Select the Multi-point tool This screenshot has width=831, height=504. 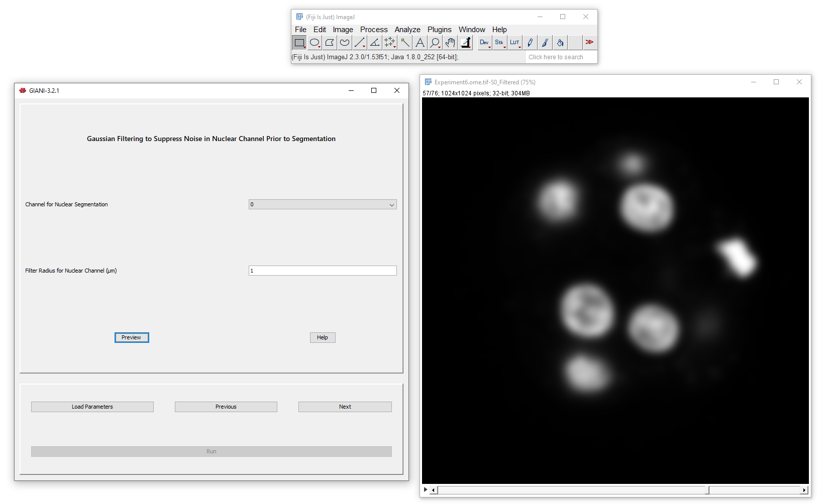point(390,43)
